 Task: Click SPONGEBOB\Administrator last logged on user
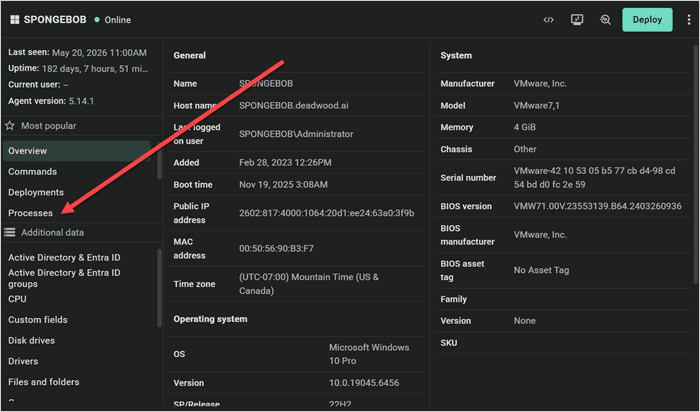296,134
